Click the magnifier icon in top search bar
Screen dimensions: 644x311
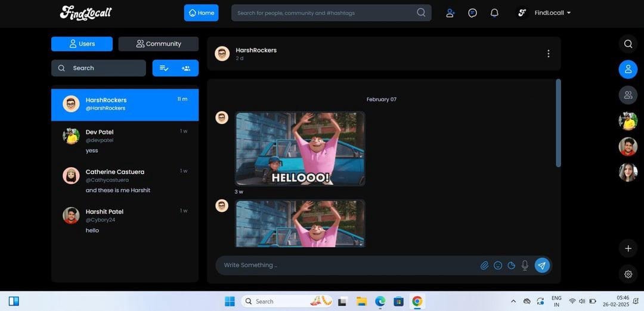[x=421, y=13]
